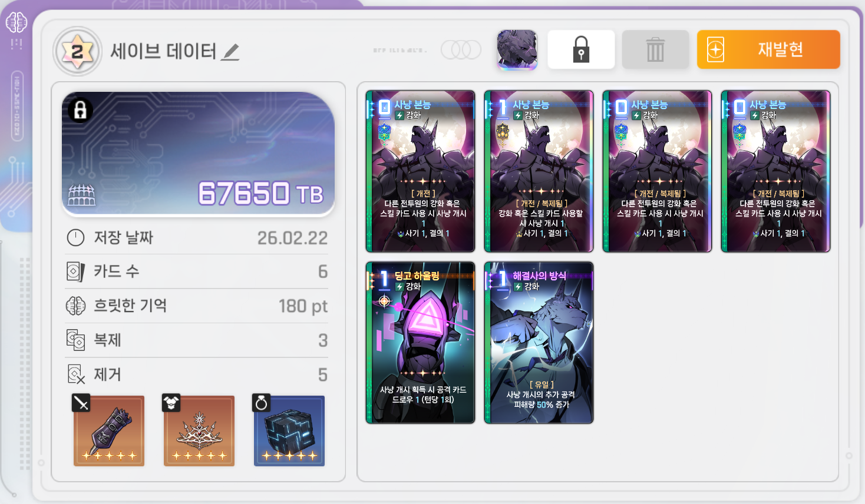Click the 흐릿한 기억 180 pt row

pyautogui.click(x=197, y=306)
